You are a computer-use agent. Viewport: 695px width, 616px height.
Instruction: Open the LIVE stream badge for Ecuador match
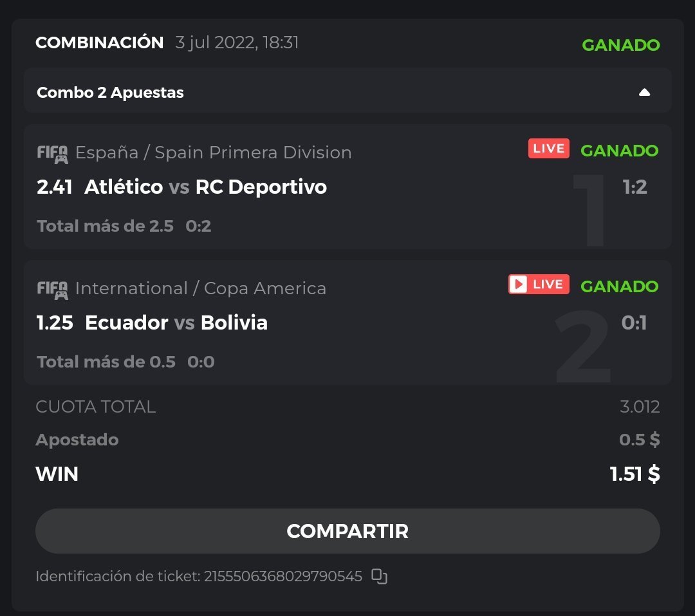539,285
